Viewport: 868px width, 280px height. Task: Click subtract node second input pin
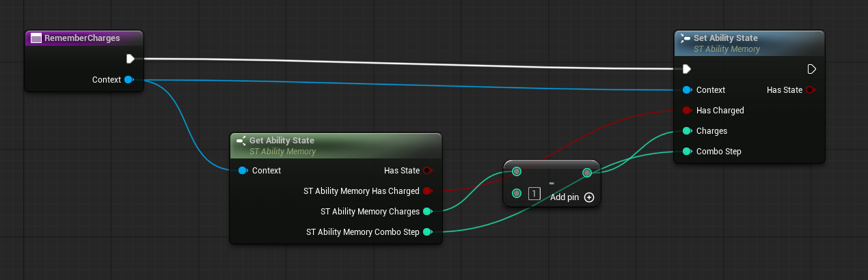coord(517,193)
